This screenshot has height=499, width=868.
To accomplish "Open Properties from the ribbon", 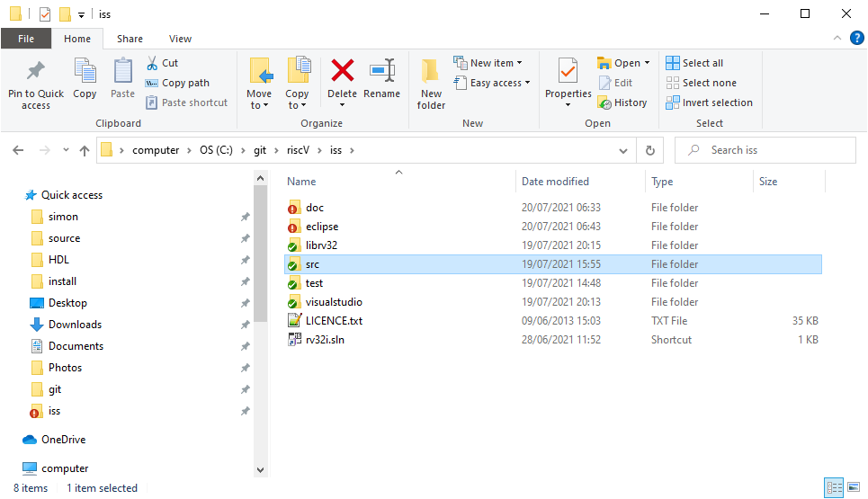I will click(x=568, y=72).
